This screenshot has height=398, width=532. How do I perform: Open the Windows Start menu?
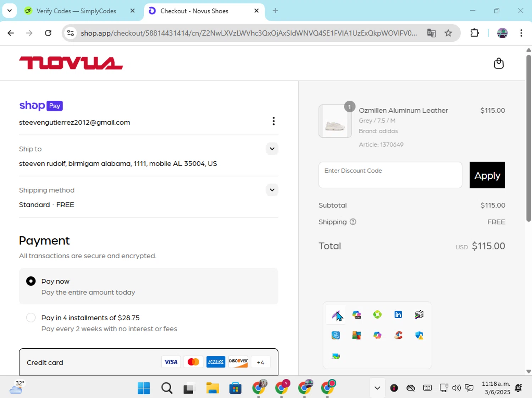[144, 388]
